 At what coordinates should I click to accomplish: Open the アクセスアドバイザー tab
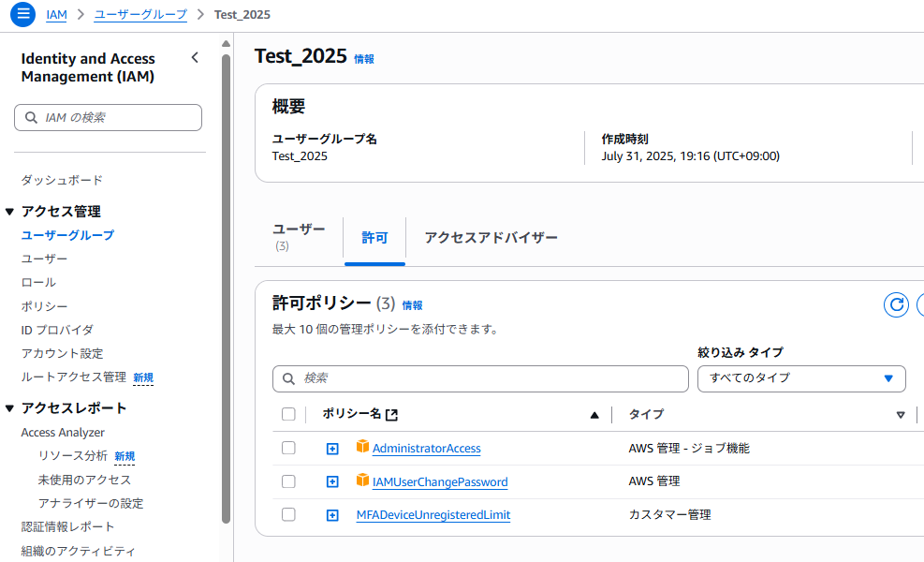pos(491,238)
